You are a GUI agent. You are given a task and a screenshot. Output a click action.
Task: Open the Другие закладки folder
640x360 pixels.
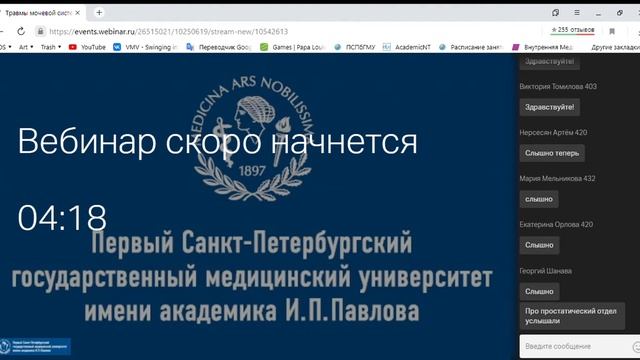pos(615,47)
